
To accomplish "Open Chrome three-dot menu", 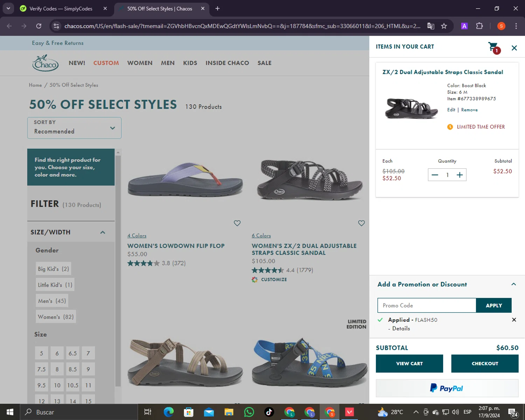I will [x=516, y=26].
